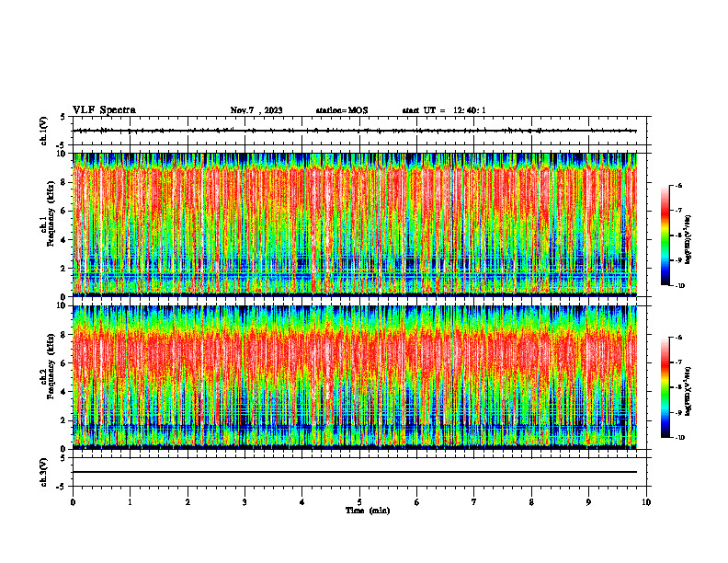The image size is (728, 563).
Task: Click the ch.1 spectrogram color scale bar
Action: tap(665, 236)
